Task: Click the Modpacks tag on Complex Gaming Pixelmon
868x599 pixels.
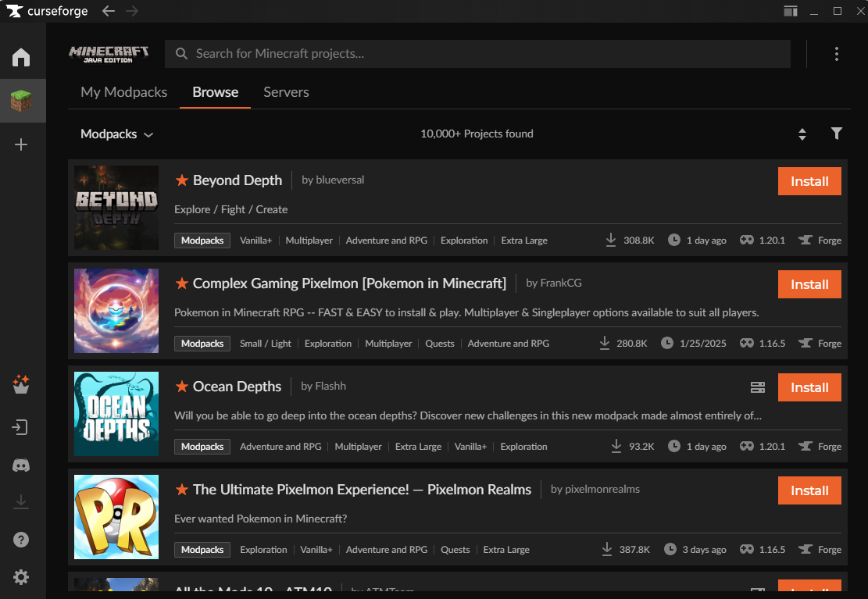Action: [202, 344]
